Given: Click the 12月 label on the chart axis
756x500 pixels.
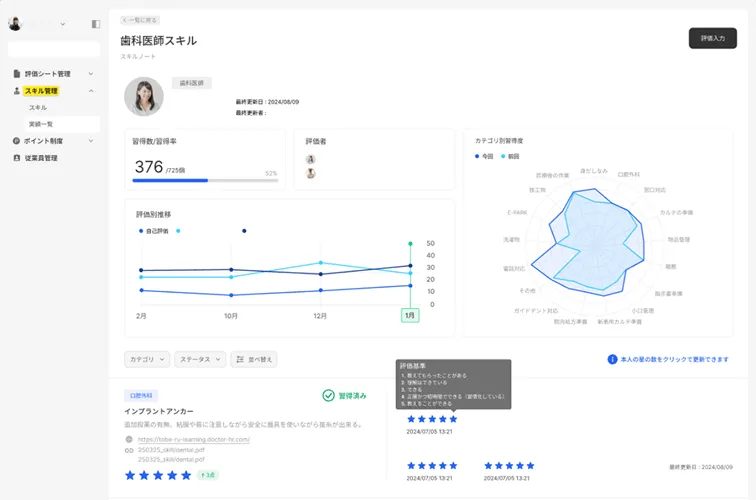Looking at the screenshot, I should pos(320,316).
